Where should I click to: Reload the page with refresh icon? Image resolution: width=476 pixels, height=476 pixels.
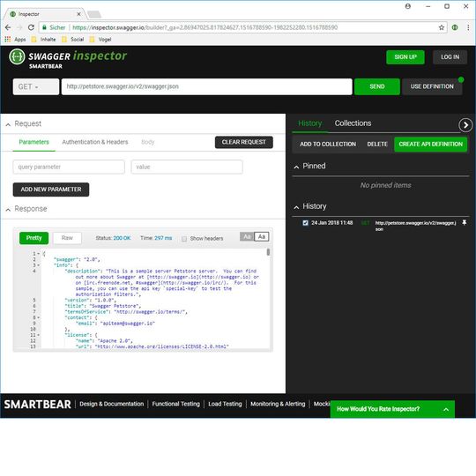[x=31, y=27]
